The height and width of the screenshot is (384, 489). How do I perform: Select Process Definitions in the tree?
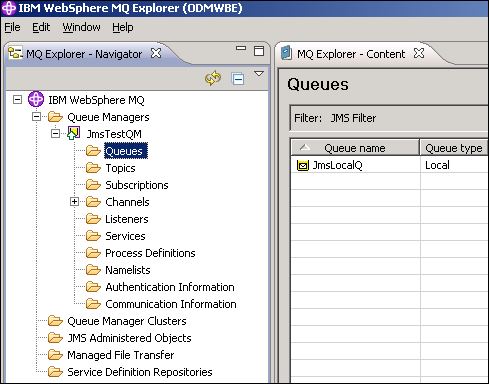pyautogui.click(x=150, y=253)
